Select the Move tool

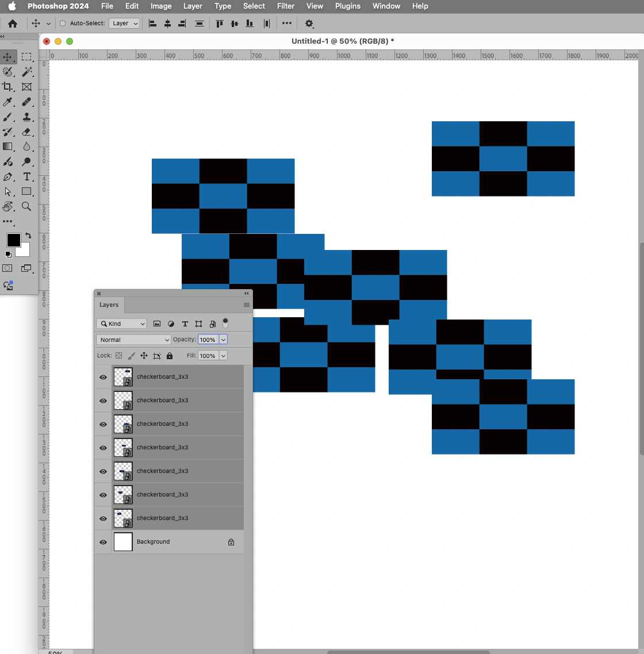(x=8, y=56)
